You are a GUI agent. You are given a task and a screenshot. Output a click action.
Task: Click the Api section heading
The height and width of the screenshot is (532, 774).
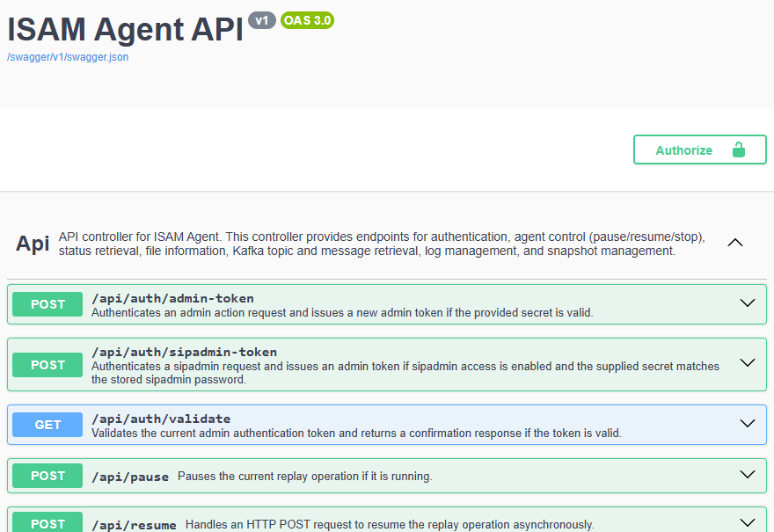[33, 244]
